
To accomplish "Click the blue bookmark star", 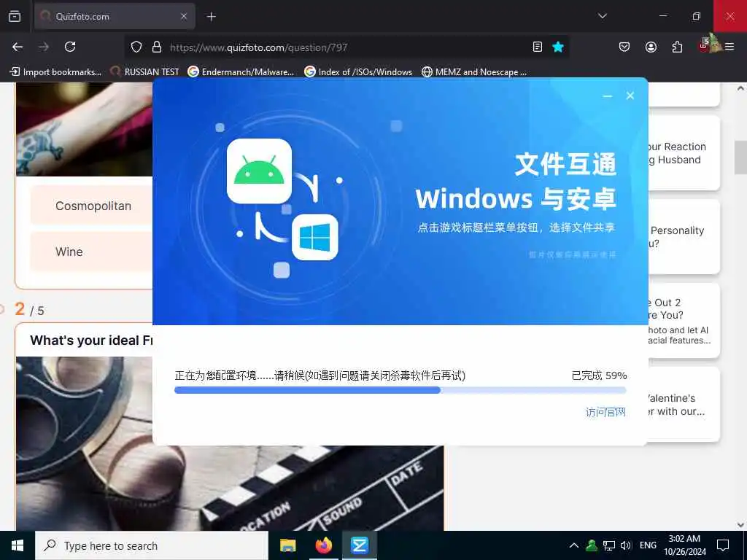I will (558, 47).
